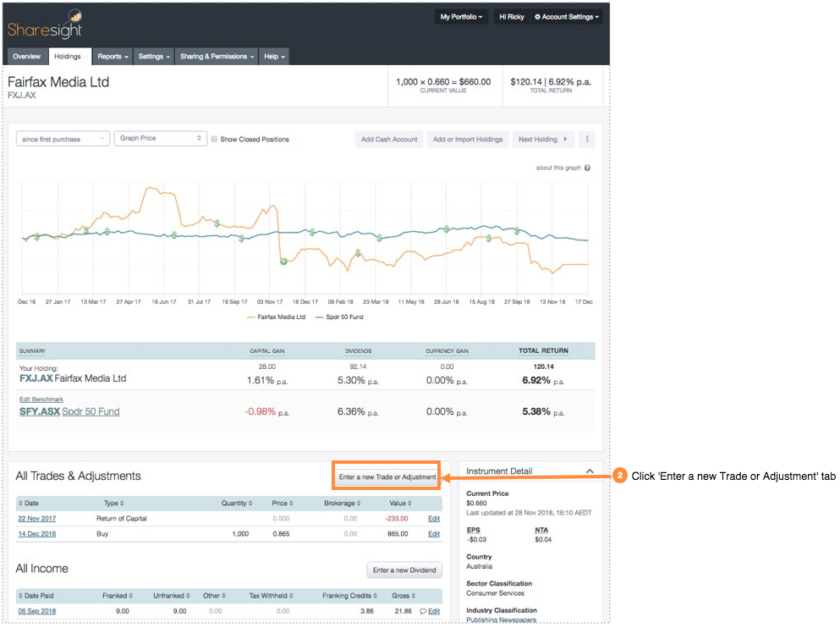Open SFY.ASX Spdr 50 Fund link
Image resolution: width=840 pixels, height=639 pixels.
[x=69, y=411]
